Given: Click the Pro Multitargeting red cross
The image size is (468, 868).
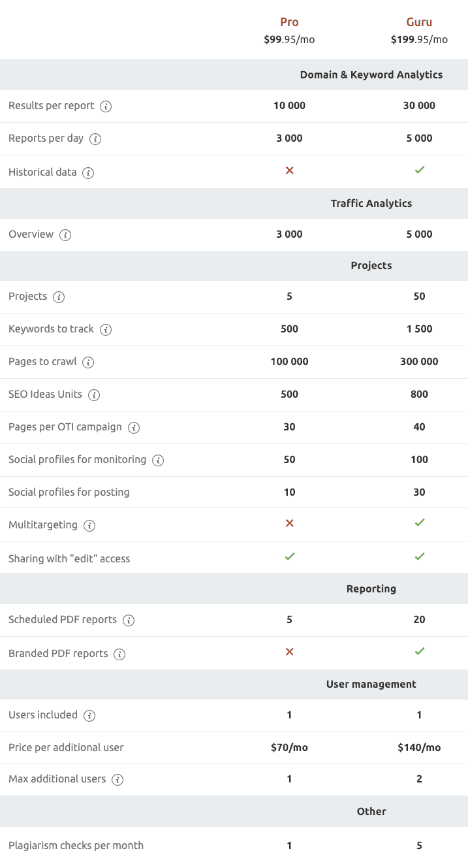Looking at the screenshot, I should (x=290, y=523).
